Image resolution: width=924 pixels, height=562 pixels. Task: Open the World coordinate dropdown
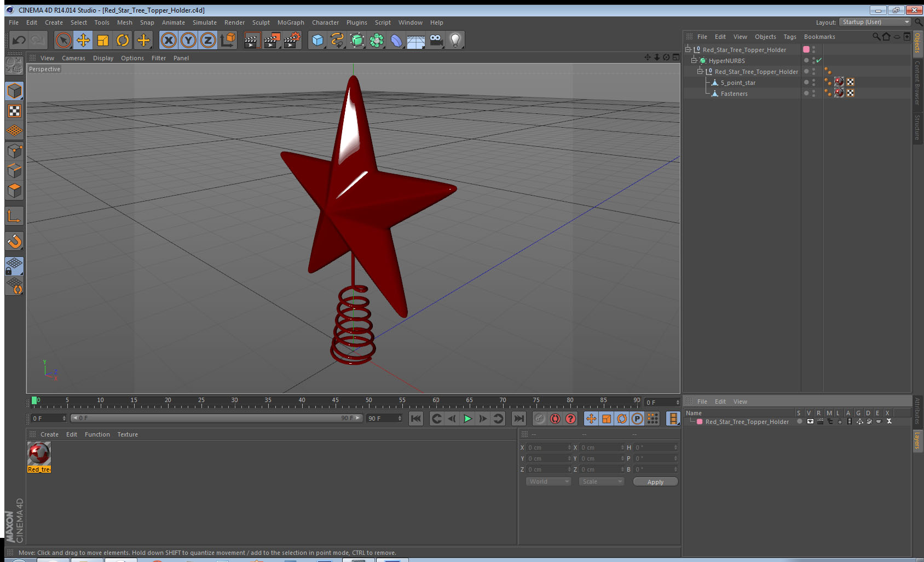[548, 481]
